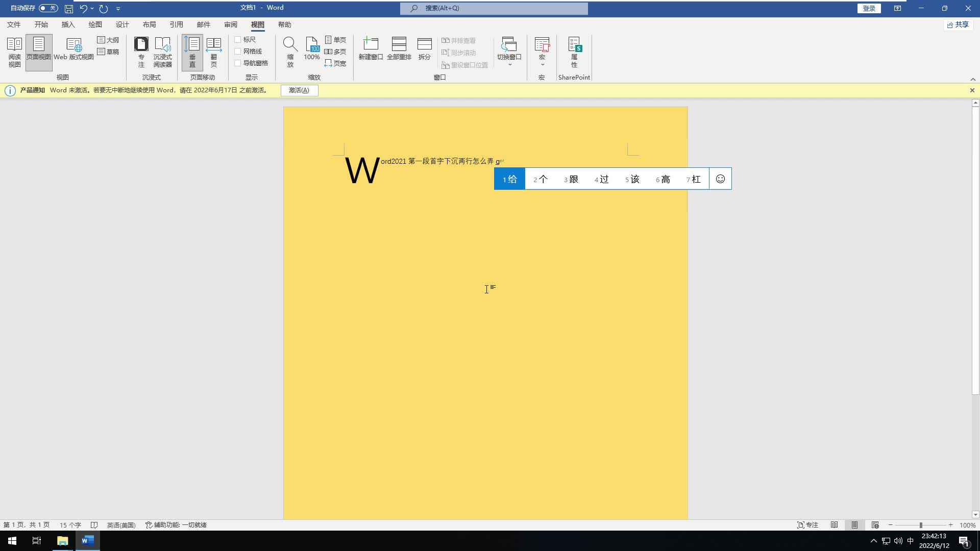
Task: Click Zoom In plus on status bar
Action: [x=950, y=525]
